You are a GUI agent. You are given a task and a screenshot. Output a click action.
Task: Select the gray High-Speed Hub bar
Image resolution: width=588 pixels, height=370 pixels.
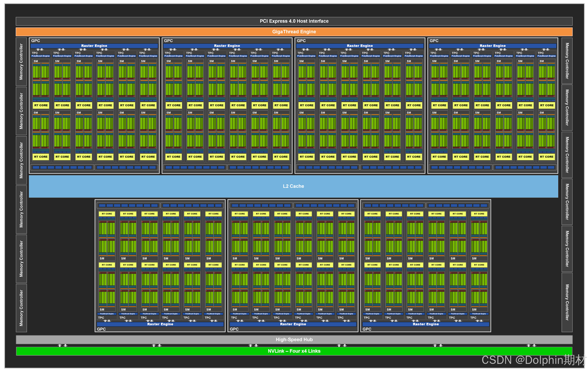(294, 340)
